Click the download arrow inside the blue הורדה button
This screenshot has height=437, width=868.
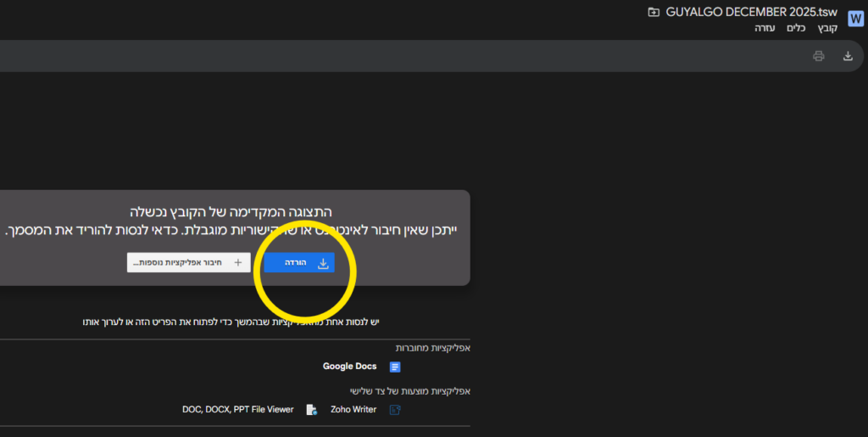(x=323, y=263)
